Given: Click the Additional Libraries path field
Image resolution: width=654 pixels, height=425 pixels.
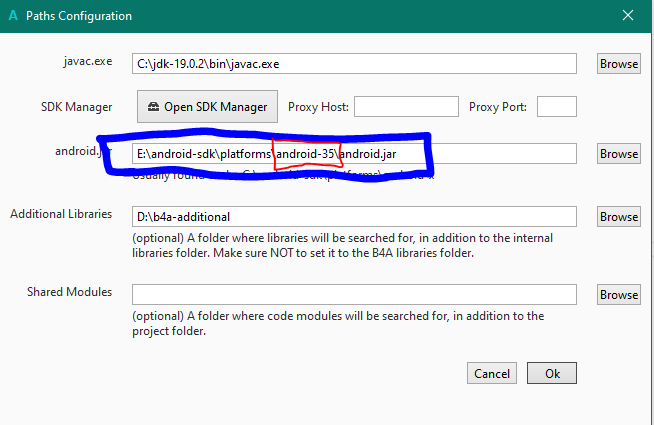Looking at the screenshot, I should [x=355, y=216].
